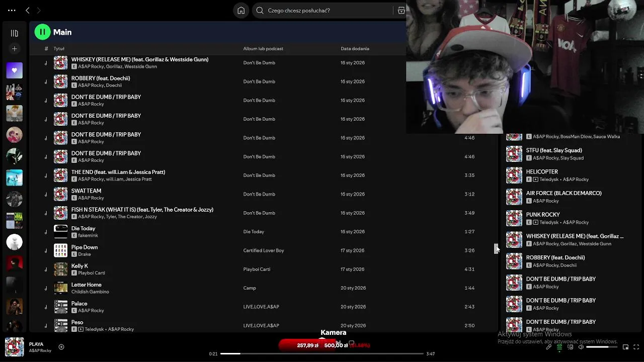Play ROBBERY (feat. Doechii) in queue panel
644x362 pixels.
point(555,257)
